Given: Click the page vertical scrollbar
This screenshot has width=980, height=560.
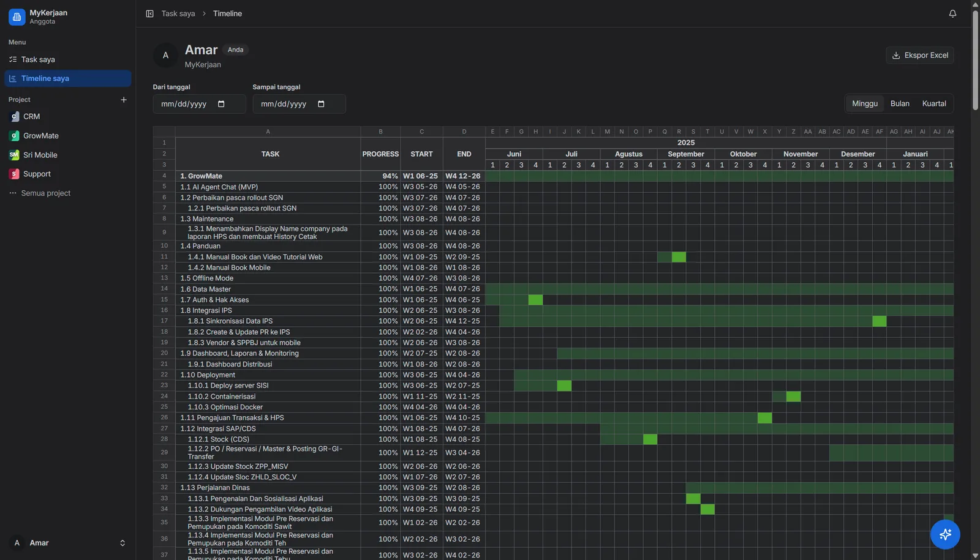Looking at the screenshot, I should 975,60.
